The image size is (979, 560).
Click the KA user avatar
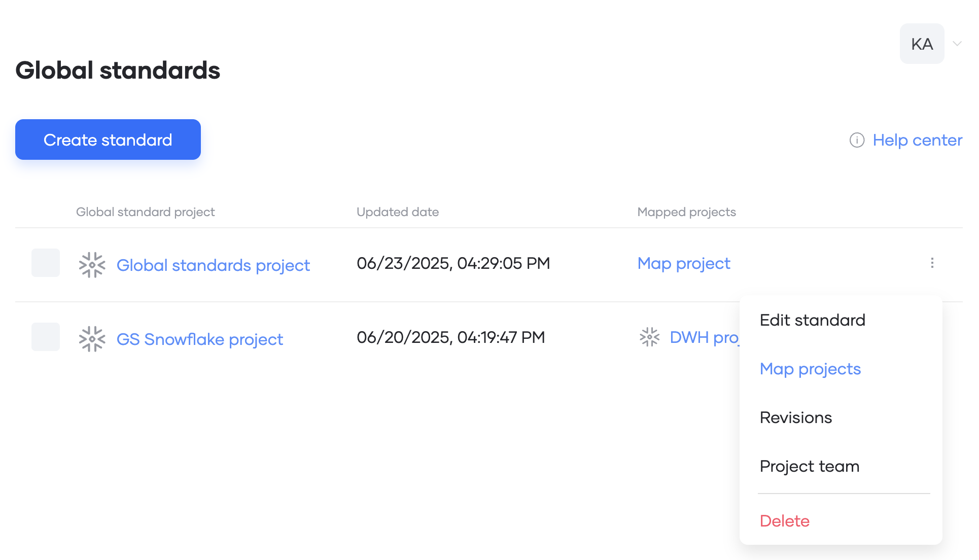[x=922, y=44]
